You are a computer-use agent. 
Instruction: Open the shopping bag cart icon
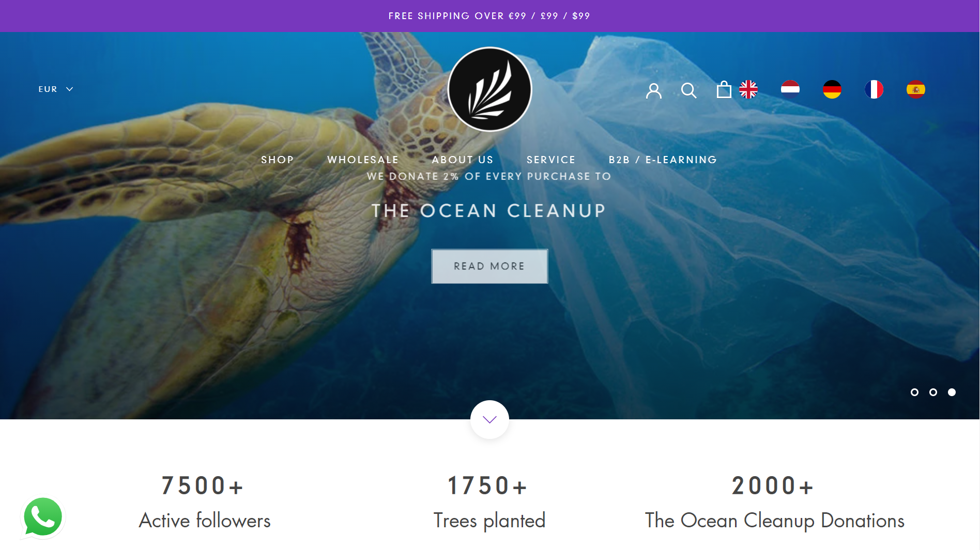(x=724, y=89)
